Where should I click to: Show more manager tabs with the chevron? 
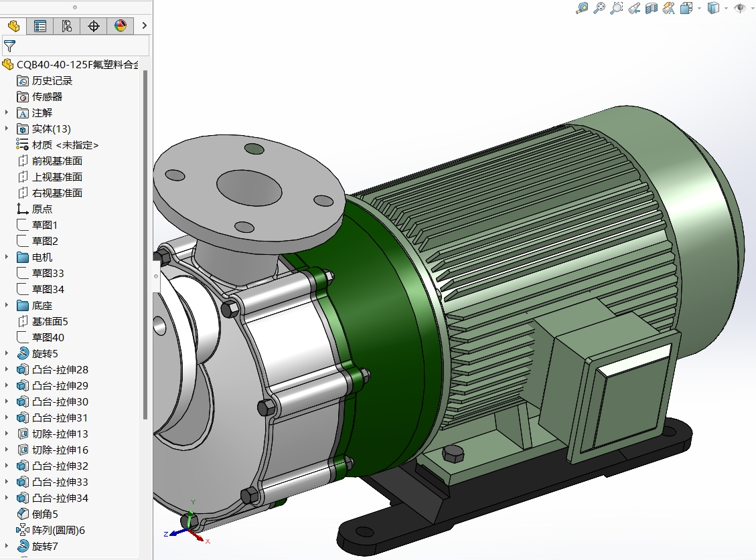coord(144,25)
